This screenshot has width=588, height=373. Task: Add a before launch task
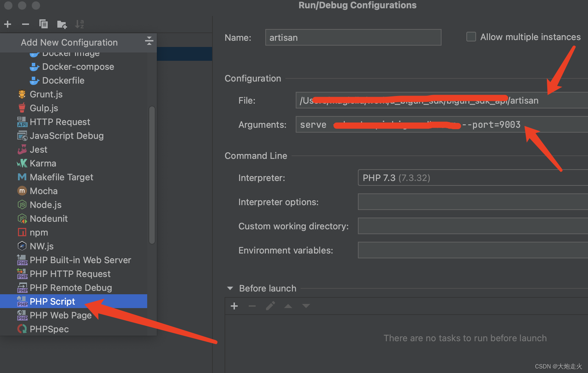point(234,306)
